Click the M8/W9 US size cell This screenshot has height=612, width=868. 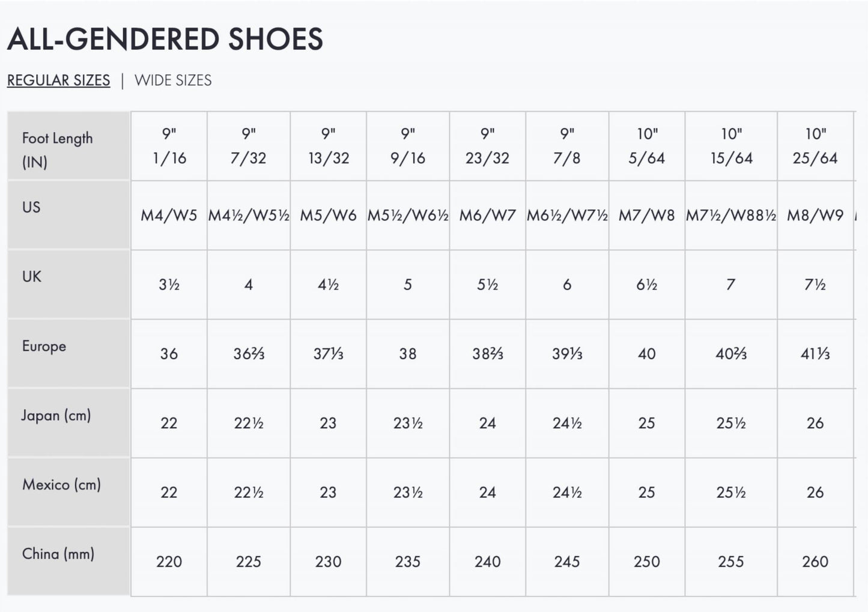[811, 214]
